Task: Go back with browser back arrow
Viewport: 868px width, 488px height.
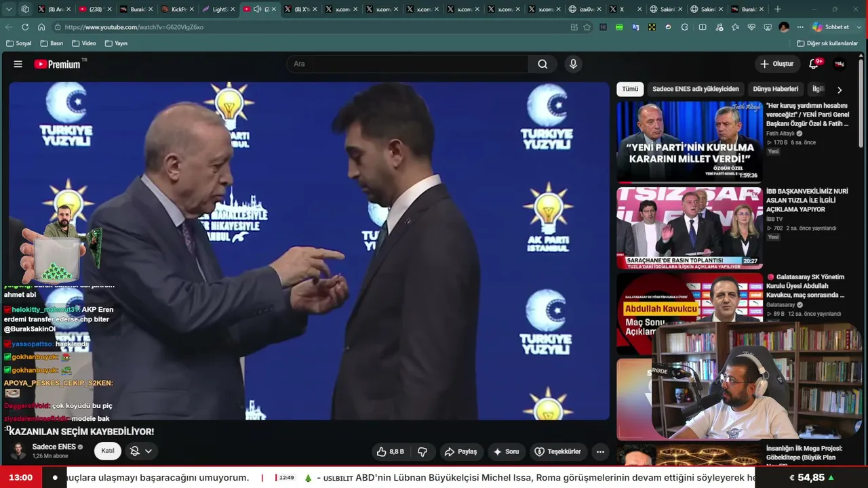Action: (x=9, y=27)
